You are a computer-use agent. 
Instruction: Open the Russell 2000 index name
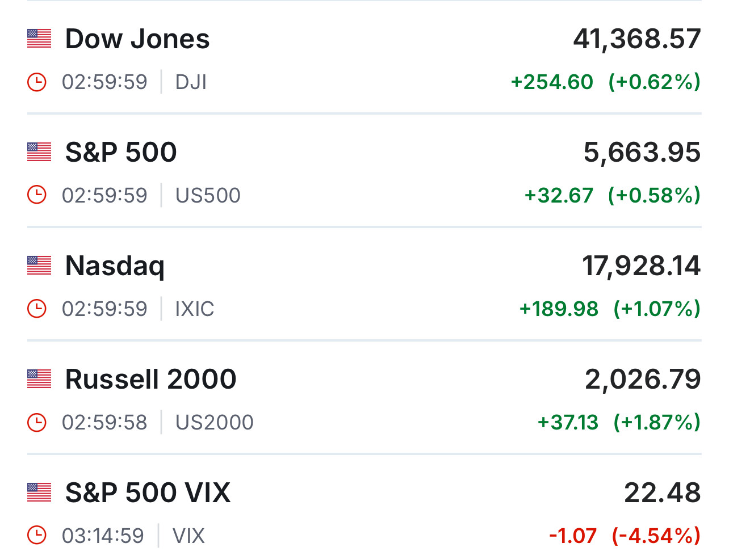(x=150, y=380)
